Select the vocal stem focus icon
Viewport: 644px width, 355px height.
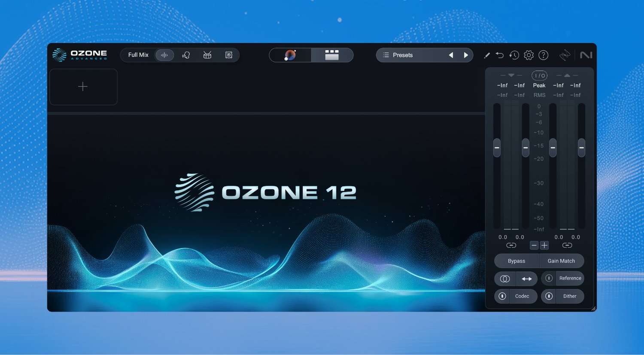[186, 55]
